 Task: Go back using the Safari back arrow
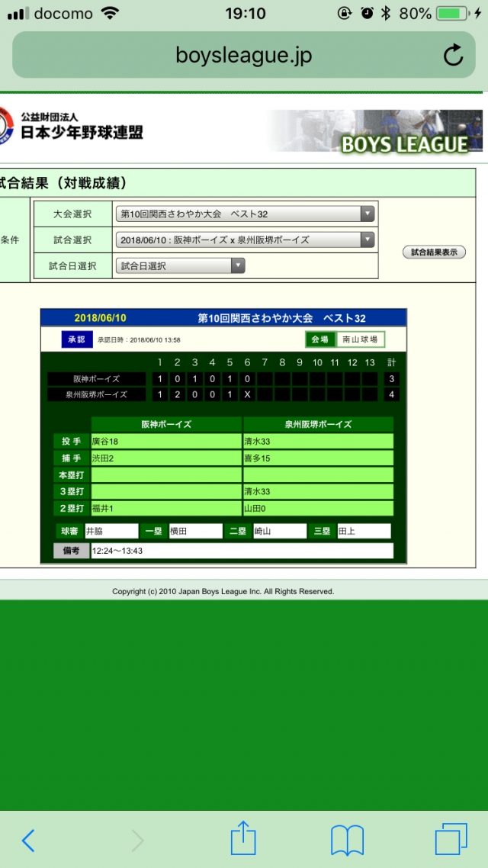(x=28, y=840)
